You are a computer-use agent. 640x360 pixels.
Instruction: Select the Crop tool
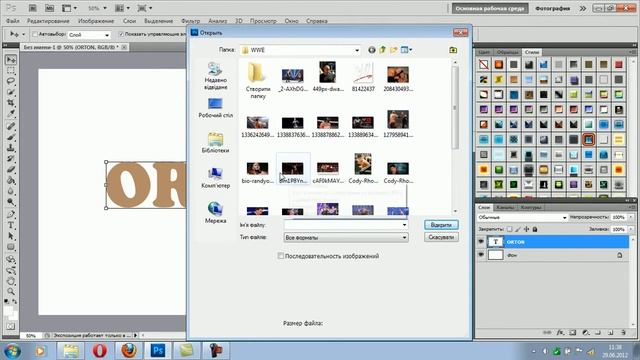click(11, 103)
